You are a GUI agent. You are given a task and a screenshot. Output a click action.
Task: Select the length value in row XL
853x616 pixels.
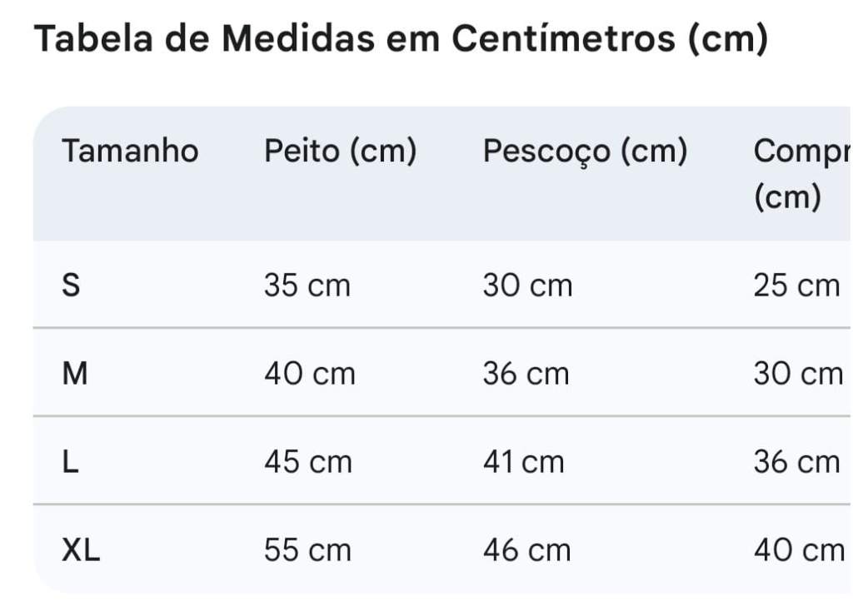798,550
